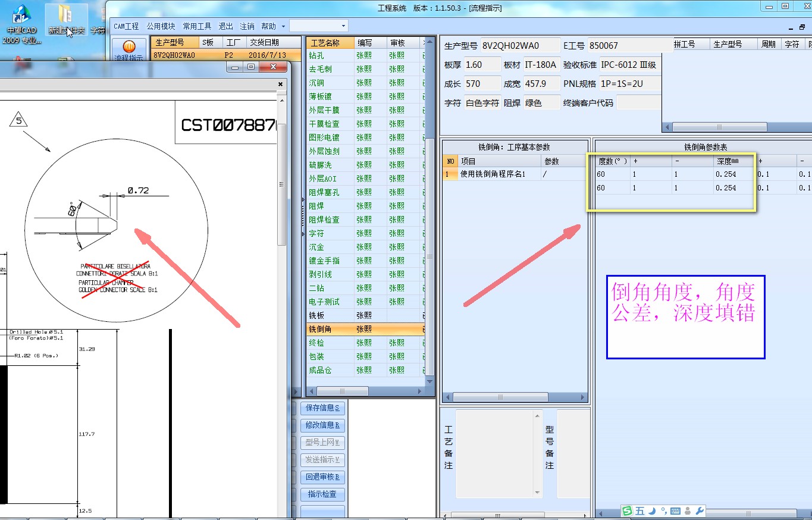The image size is (812, 520).
Task: Click the E工号 field showing 850067
Action: [x=630, y=45]
